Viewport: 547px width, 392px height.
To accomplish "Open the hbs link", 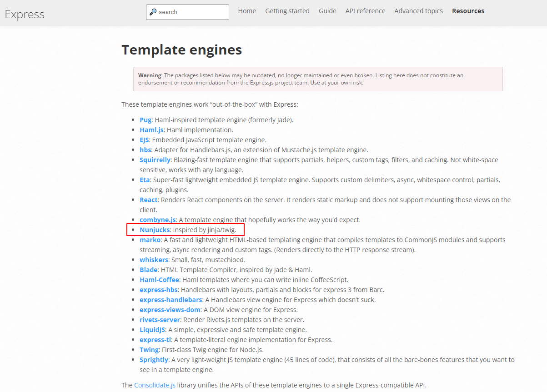I will 146,150.
